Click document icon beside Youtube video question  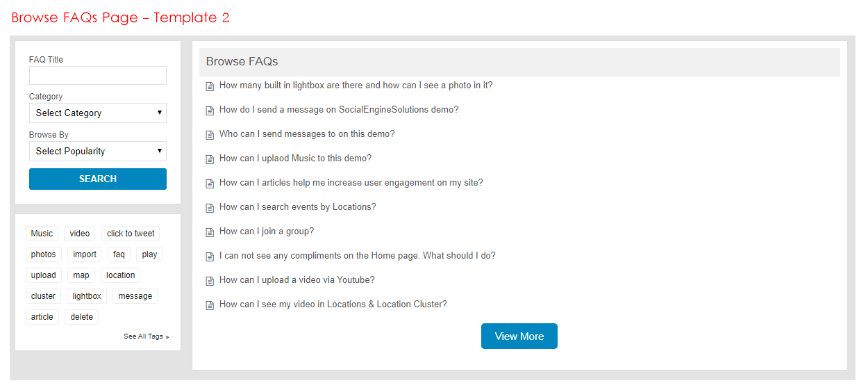(x=210, y=281)
